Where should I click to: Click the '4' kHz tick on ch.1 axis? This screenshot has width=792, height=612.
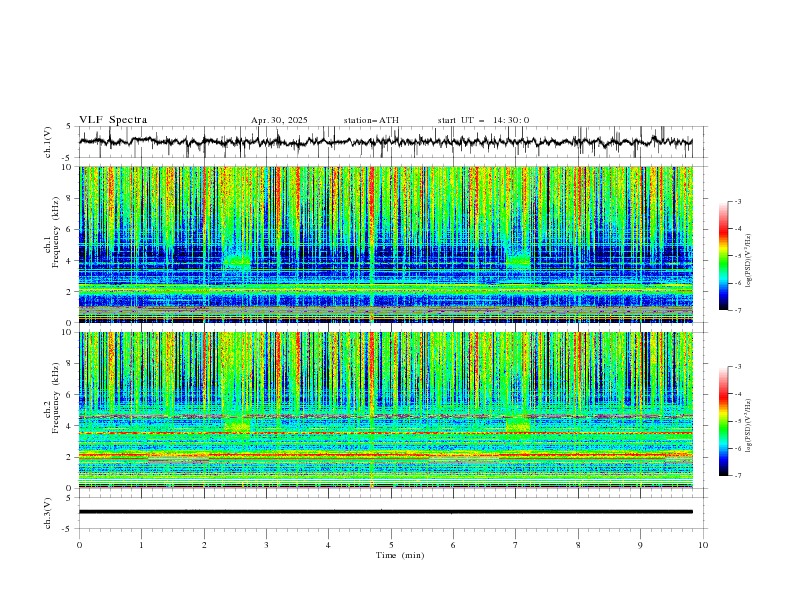(71, 261)
